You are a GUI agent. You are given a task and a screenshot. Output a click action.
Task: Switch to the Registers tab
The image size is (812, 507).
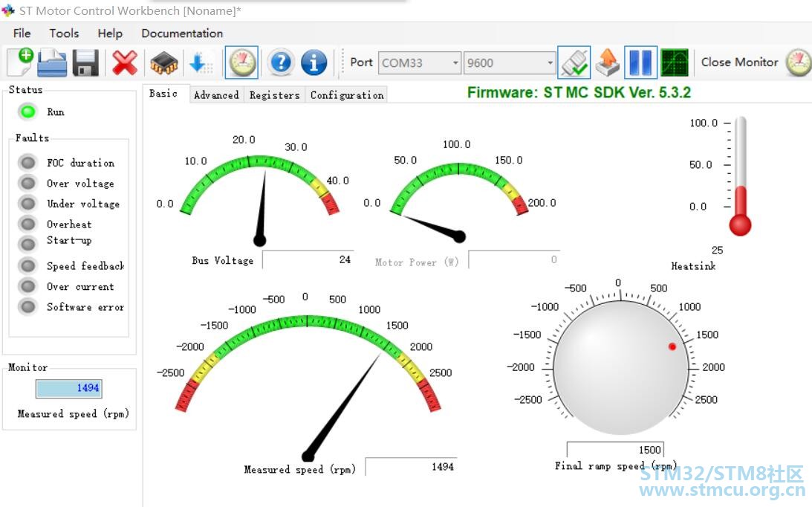pyautogui.click(x=274, y=95)
